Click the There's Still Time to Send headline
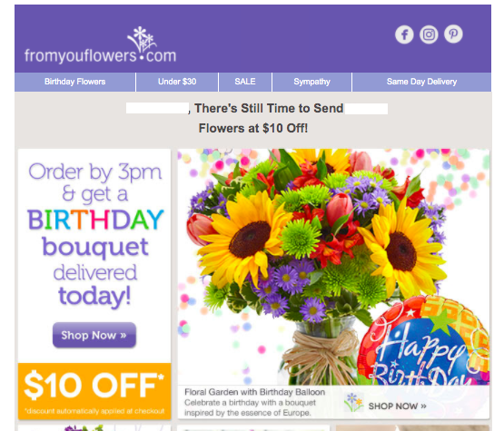The width and height of the screenshot is (504, 431). [269, 109]
